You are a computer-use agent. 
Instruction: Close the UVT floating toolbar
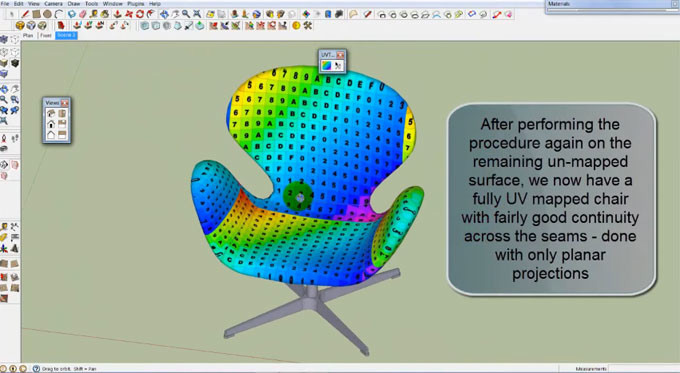[x=340, y=55]
